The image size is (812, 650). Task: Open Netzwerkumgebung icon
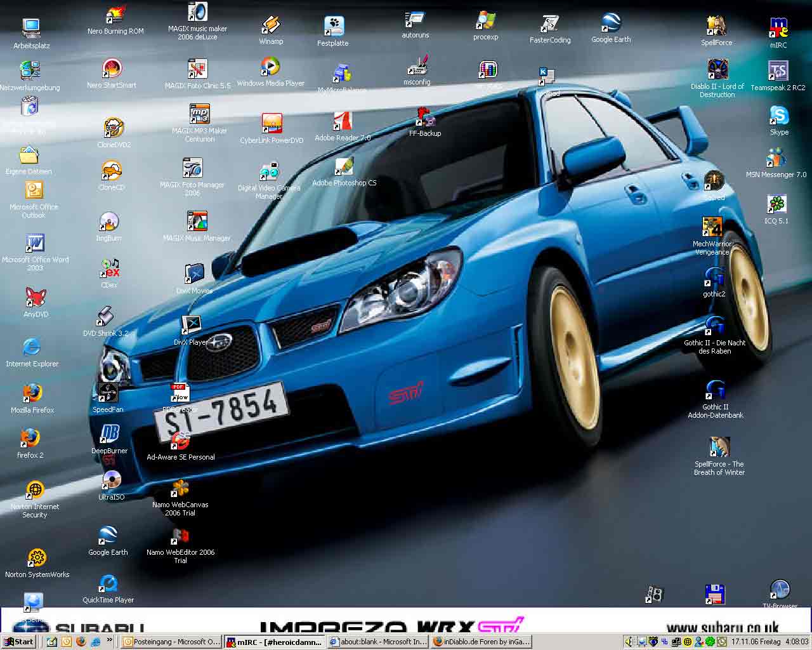point(30,70)
